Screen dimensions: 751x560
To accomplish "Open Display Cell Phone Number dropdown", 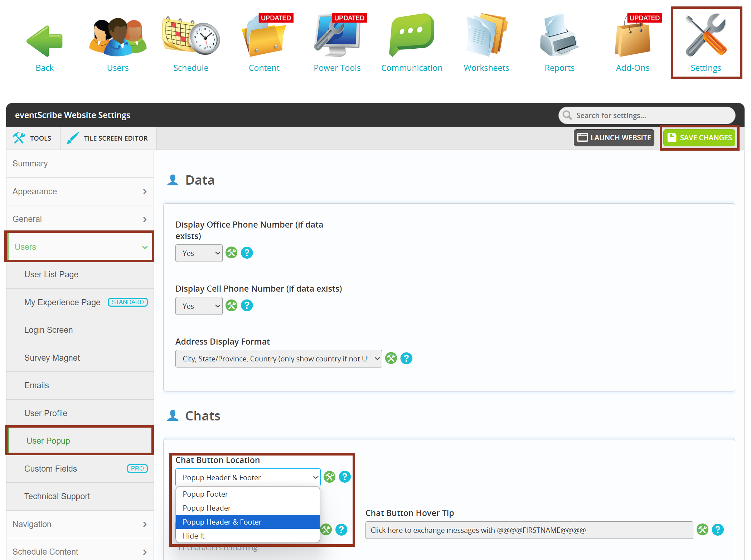I will [199, 306].
